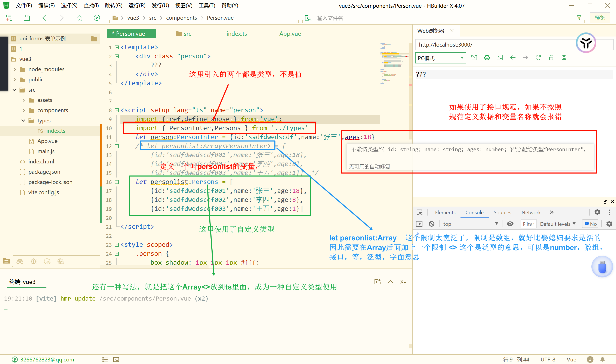Switch to the App.vue editor tab
The height and width of the screenshot is (364, 616).
tap(290, 34)
